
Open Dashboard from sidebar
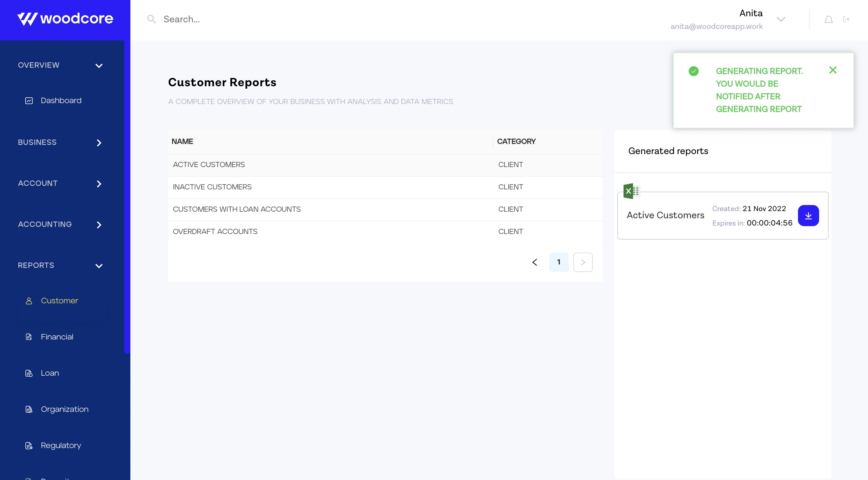(61, 101)
